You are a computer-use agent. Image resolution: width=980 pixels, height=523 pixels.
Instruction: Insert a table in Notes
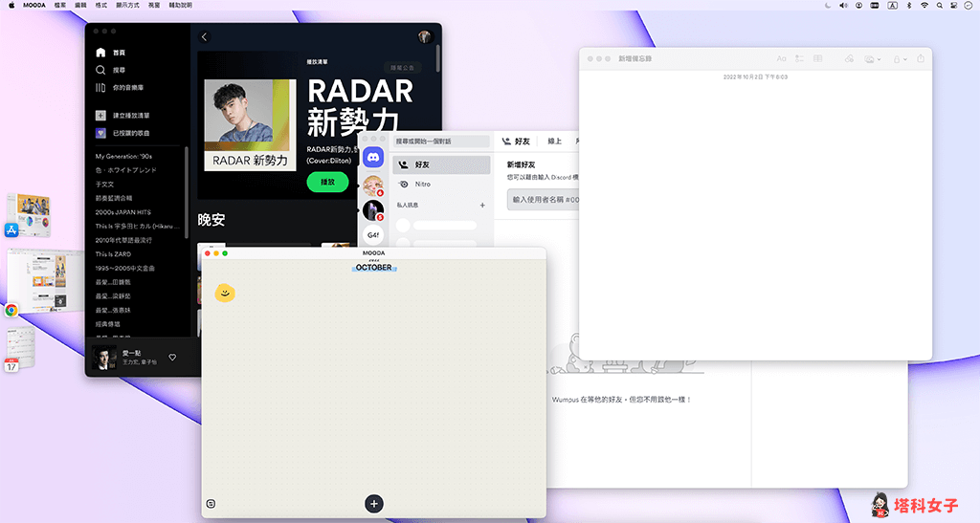(817, 58)
